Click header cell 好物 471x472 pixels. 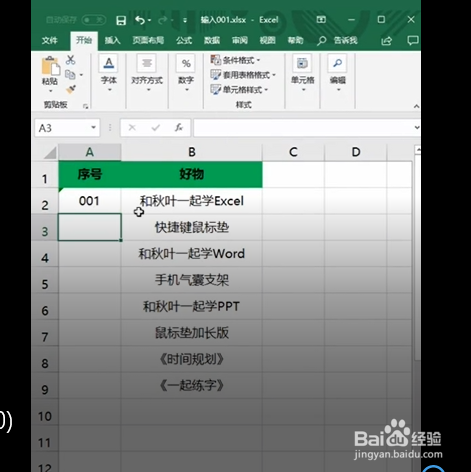192,175
